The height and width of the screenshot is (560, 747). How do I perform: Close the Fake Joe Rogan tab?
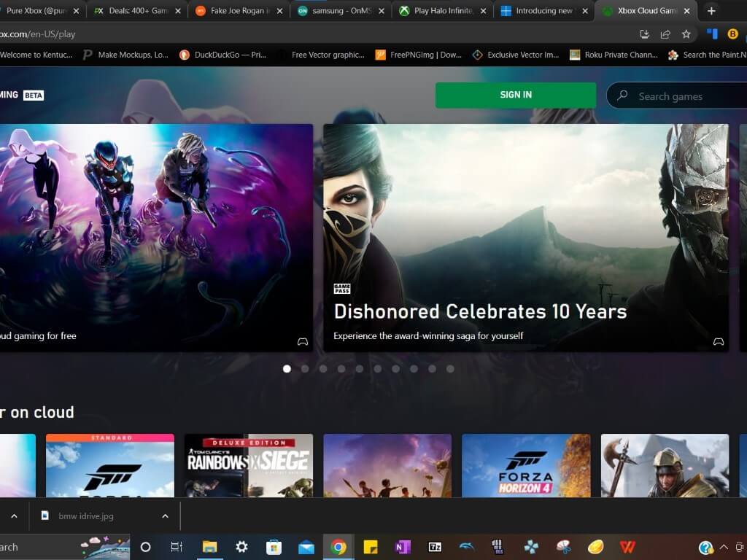(279, 10)
